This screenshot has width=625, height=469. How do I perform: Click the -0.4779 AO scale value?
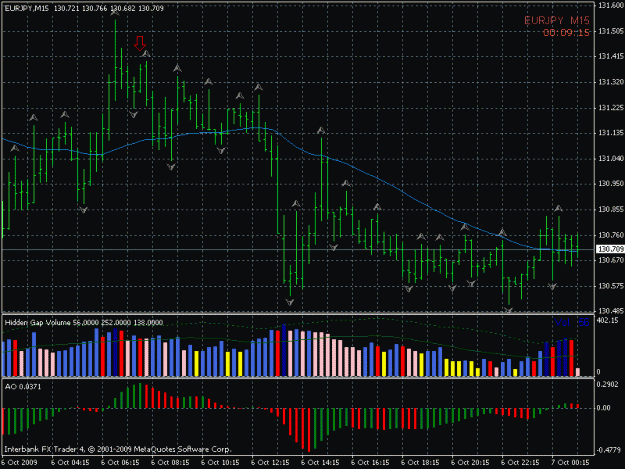[x=609, y=450]
